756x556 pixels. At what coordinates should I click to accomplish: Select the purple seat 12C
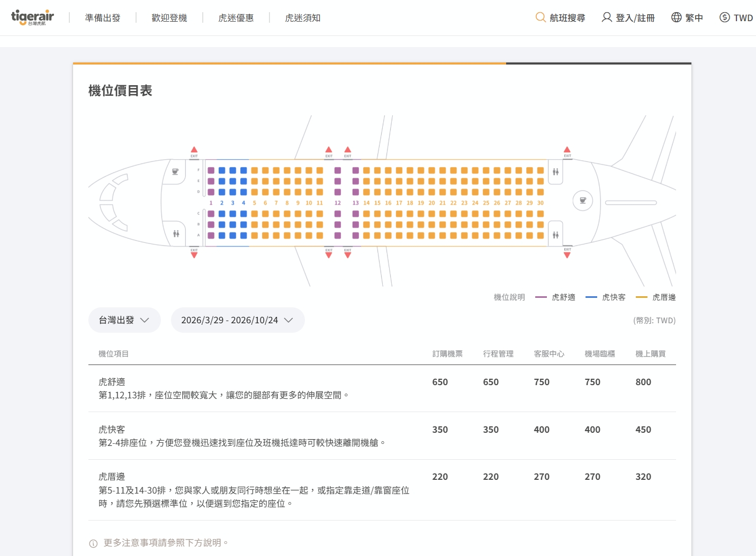[x=338, y=214]
